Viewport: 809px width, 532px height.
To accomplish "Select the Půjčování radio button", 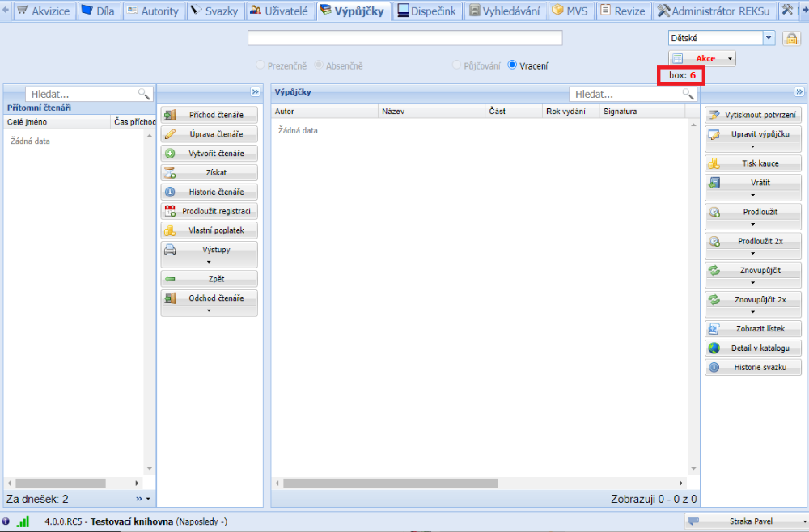I will (x=457, y=65).
